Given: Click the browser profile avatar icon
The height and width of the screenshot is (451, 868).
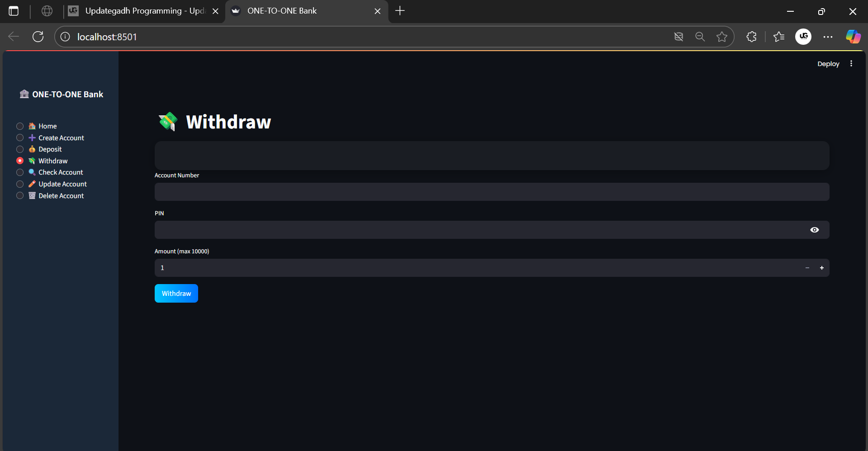Looking at the screenshot, I should 803,37.
